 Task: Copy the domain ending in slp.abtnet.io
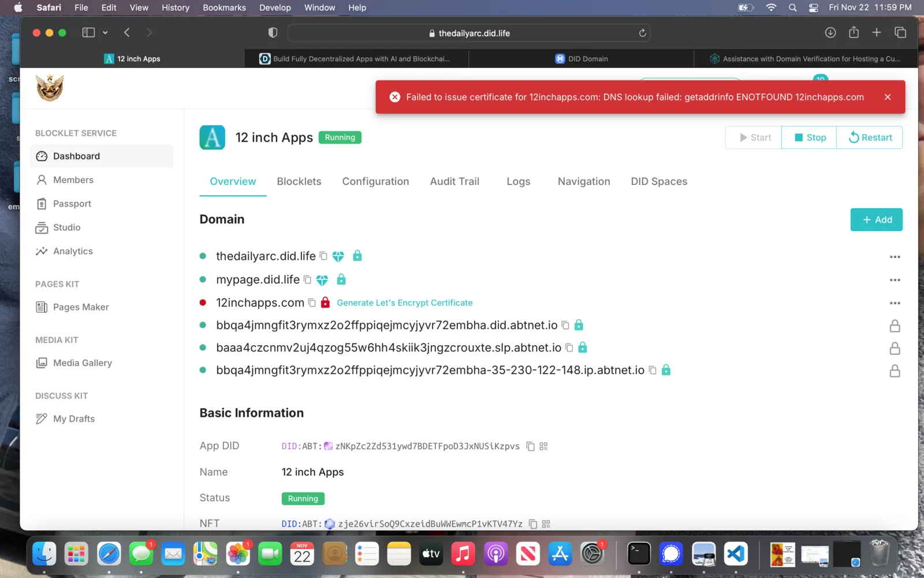pos(569,347)
